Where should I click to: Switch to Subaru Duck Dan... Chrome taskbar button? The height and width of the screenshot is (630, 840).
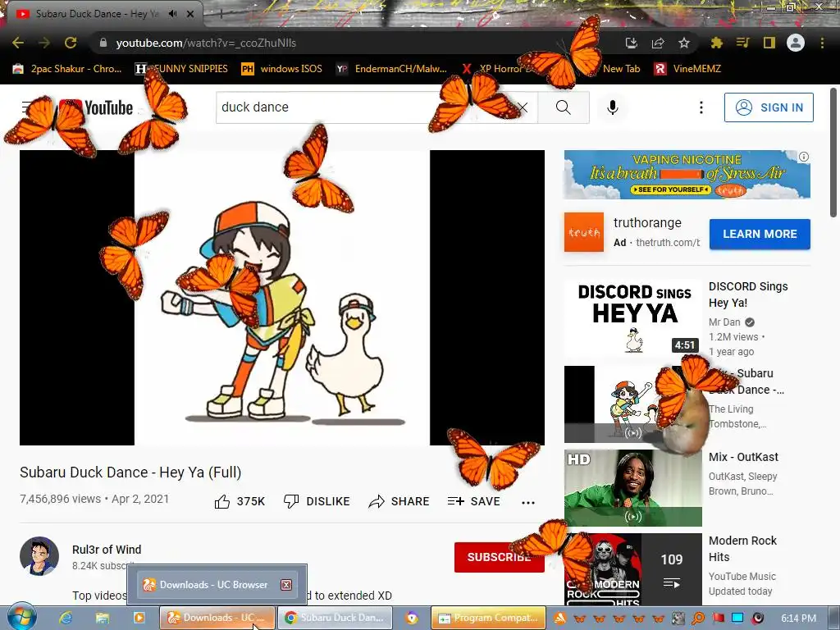(336, 618)
